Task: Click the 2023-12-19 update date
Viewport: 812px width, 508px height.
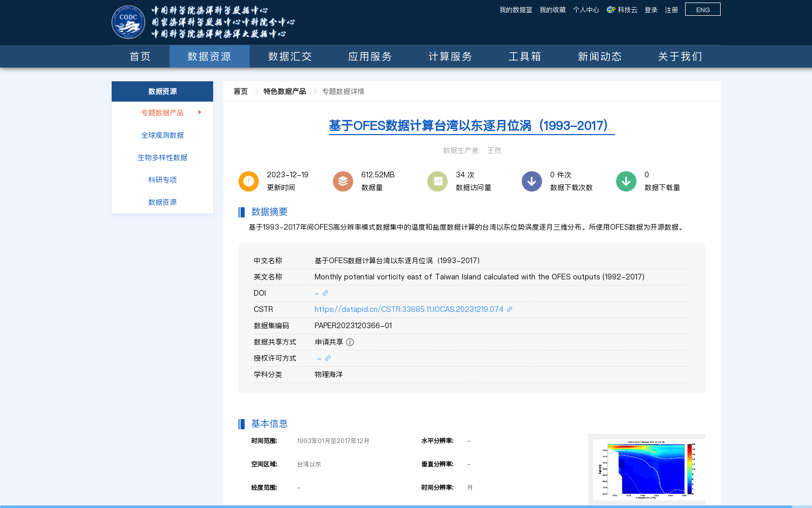Action: (x=288, y=175)
